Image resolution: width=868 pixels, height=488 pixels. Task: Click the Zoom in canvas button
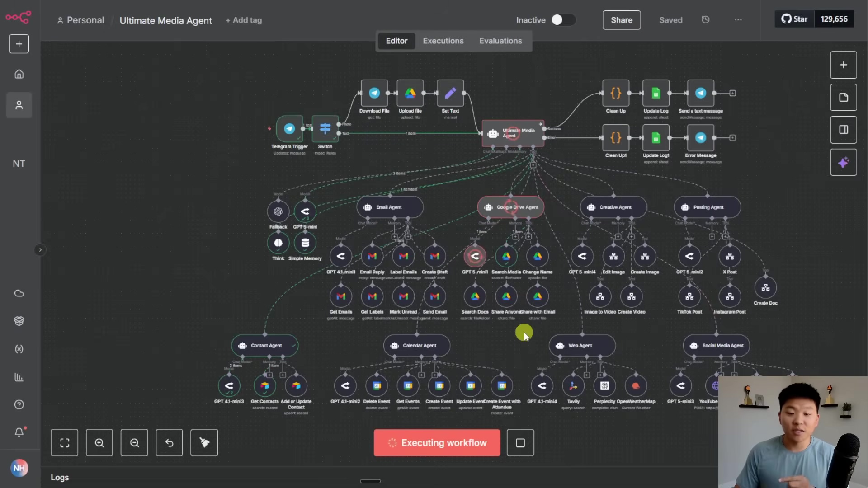pyautogui.click(x=99, y=443)
